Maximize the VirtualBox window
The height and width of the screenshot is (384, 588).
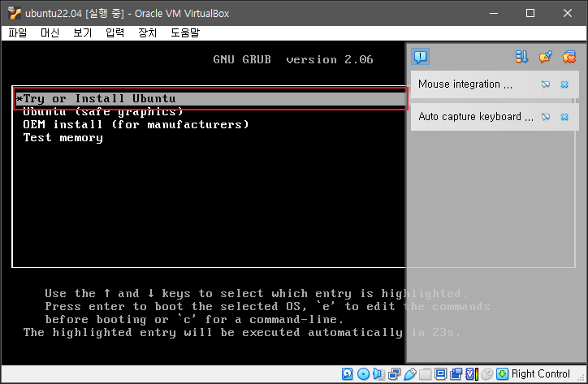tap(530, 13)
